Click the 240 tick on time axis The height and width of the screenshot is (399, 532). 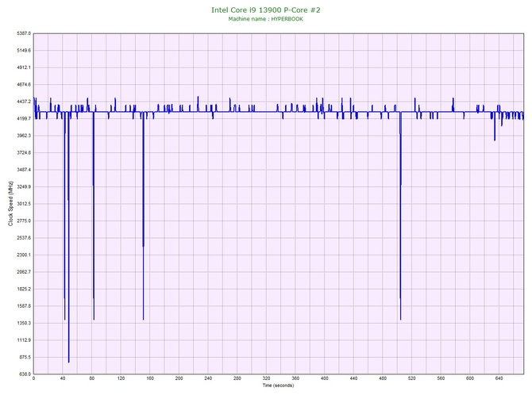pyautogui.click(x=208, y=378)
